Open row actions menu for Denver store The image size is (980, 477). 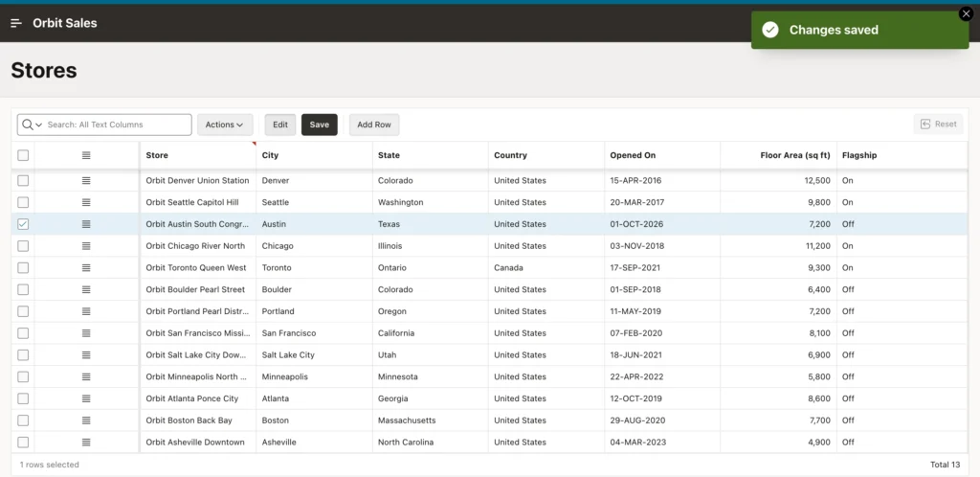click(x=86, y=180)
